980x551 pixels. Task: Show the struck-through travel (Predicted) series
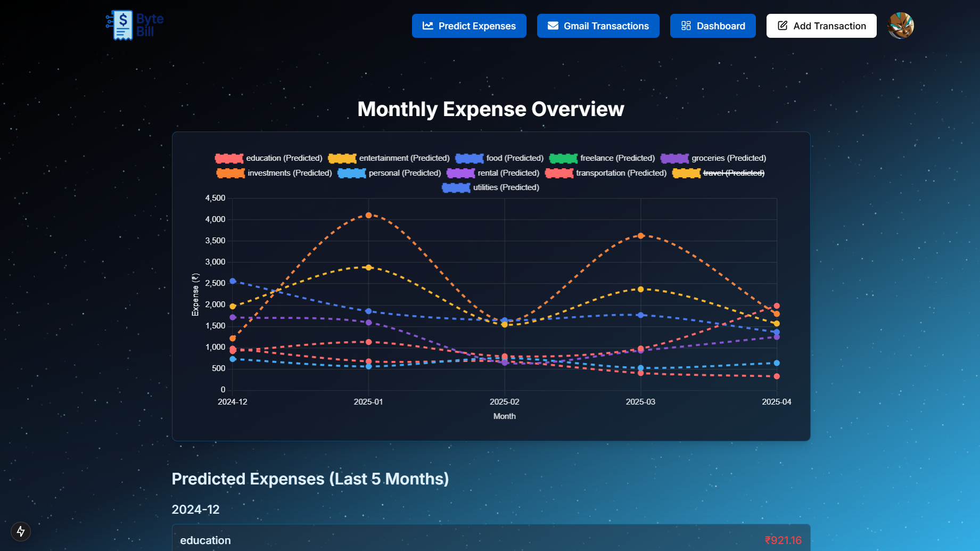pyautogui.click(x=733, y=173)
